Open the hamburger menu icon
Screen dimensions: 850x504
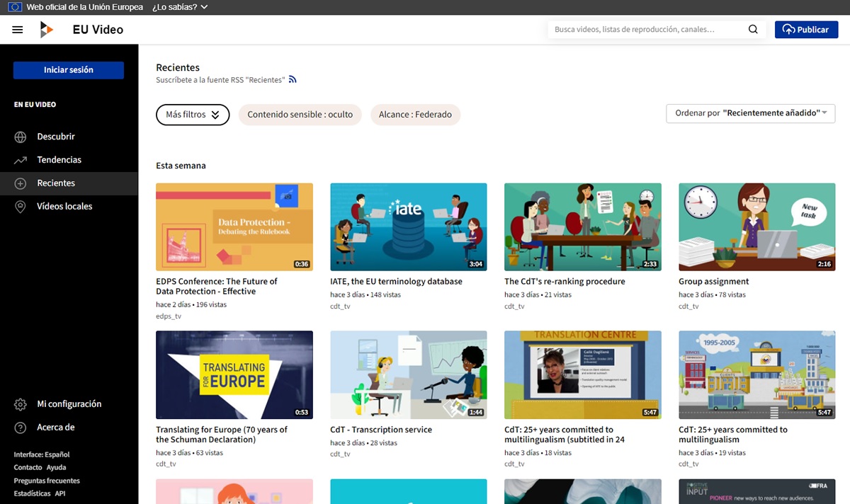click(x=18, y=30)
